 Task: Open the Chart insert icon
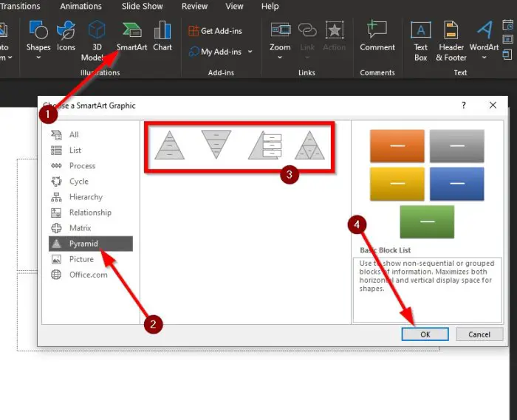[x=162, y=30]
